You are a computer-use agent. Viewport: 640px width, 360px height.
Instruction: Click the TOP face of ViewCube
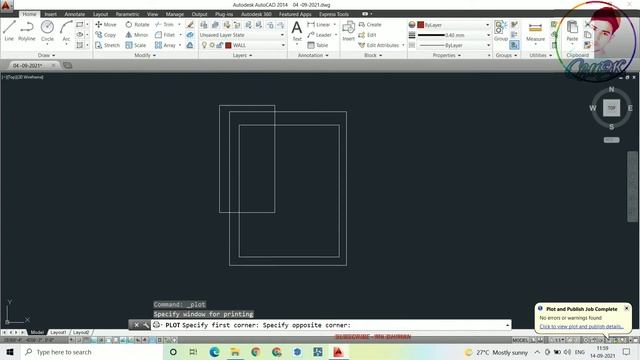pos(611,108)
